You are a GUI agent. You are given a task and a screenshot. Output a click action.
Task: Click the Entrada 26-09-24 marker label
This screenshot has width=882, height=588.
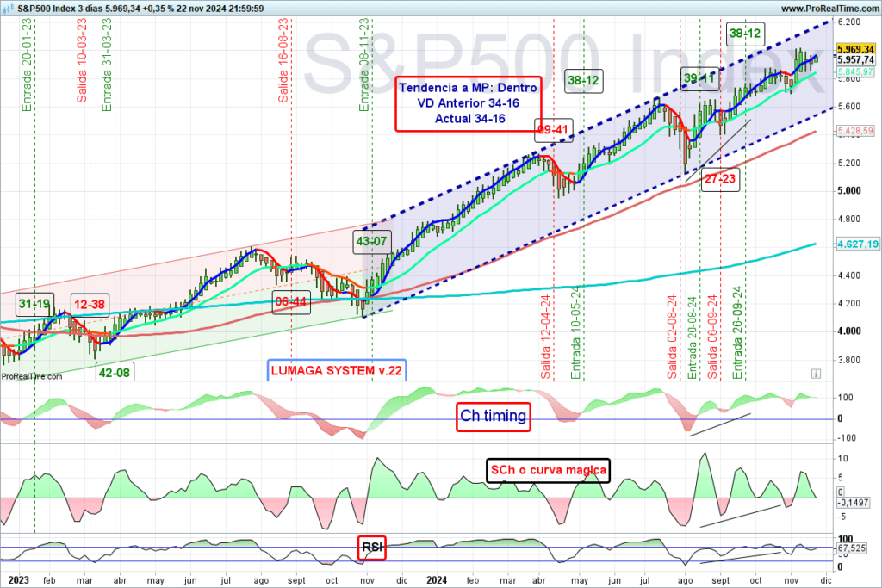tap(737, 333)
